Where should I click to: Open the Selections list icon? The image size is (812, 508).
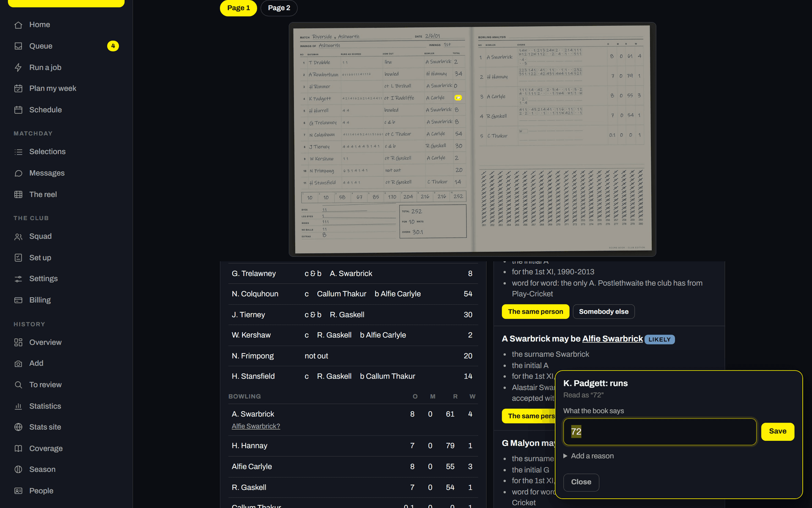18,152
